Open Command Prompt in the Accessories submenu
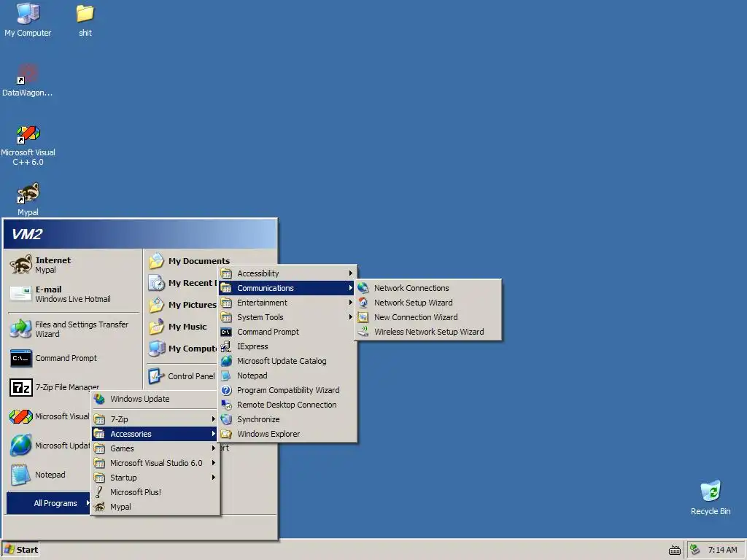Image resolution: width=747 pixels, height=560 pixels. click(287, 332)
